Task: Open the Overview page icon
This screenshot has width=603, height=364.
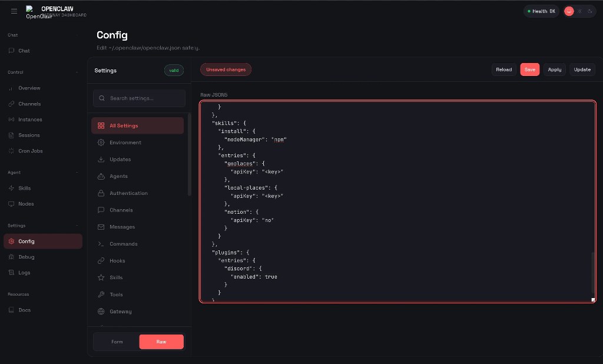Action: [x=11, y=88]
